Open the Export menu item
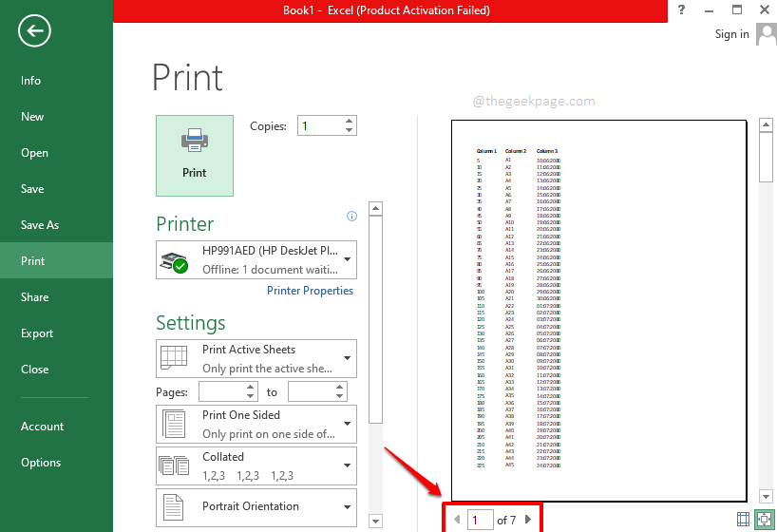This screenshot has height=532, width=777. [37, 333]
